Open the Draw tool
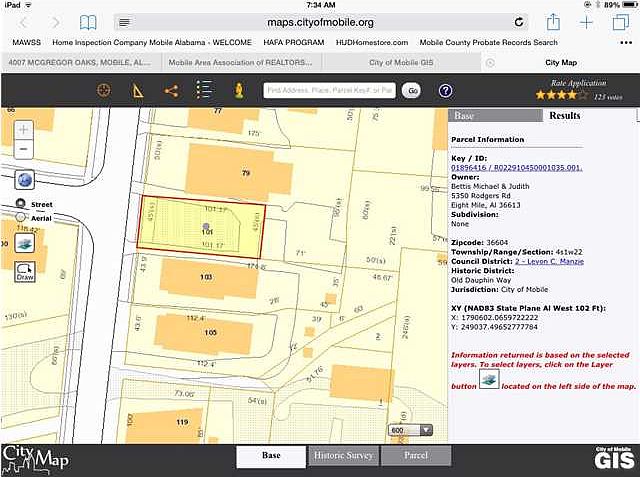Screen dimensions: 640x477 tap(25, 272)
